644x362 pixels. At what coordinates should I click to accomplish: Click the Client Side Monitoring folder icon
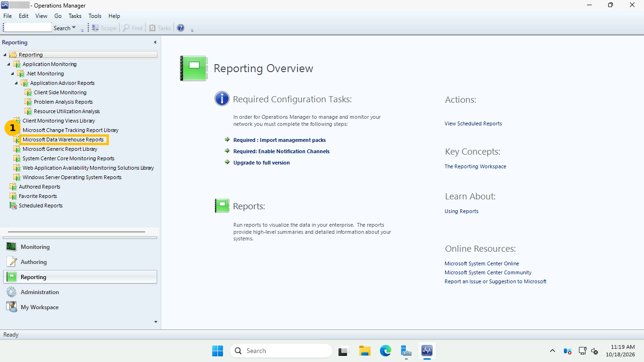click(x=28, y=92)
